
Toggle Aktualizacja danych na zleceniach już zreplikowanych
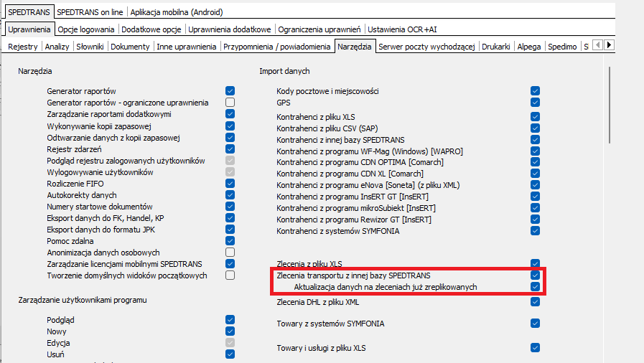pyautogui.click(x=536, y=287)
